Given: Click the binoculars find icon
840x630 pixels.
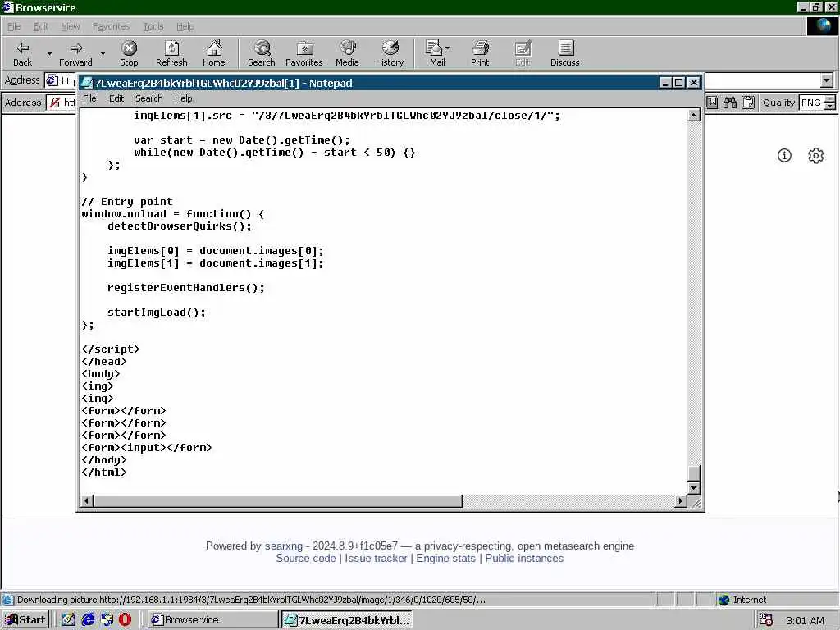Looking at the screenshot, I should (x=729, y=103).
